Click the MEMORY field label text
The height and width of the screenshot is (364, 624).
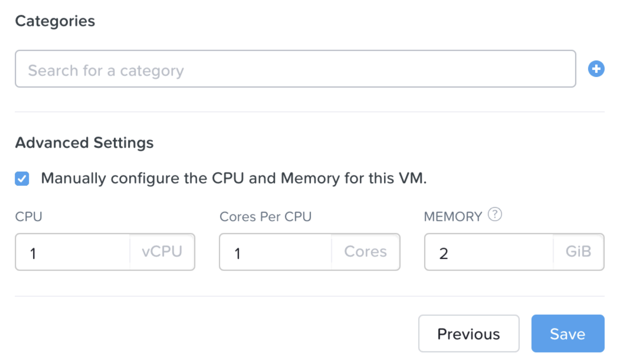pyautogui.click(x=453, y=217)
